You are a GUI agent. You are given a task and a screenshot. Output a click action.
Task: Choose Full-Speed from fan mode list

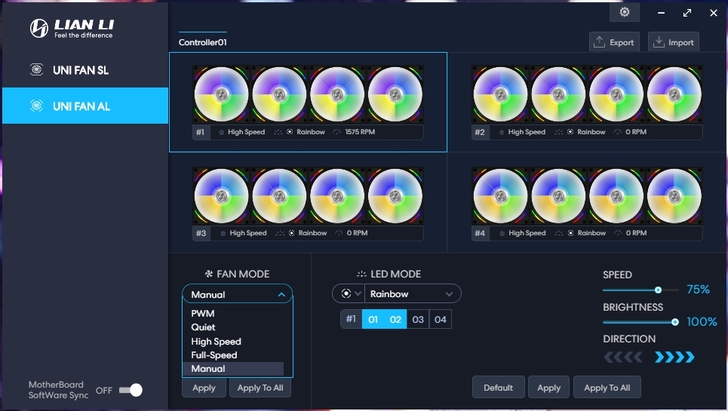pos(214,355)
